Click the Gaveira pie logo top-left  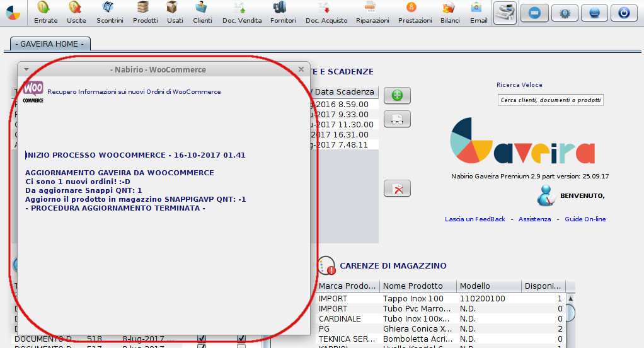13,13
